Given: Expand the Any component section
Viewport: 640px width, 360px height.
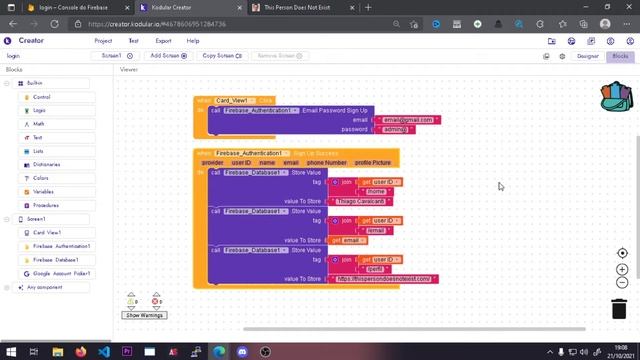Looking at the screenshot, I should 7,287.
